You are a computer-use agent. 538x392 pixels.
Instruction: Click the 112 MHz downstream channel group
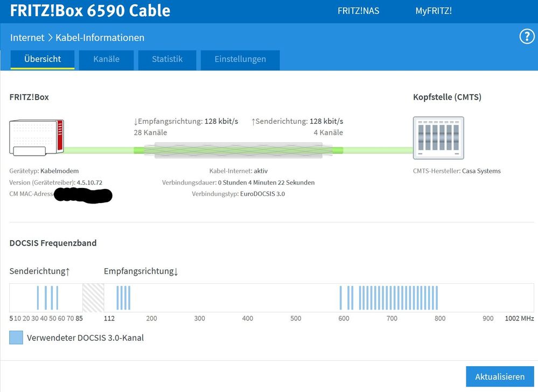point(123,298)
